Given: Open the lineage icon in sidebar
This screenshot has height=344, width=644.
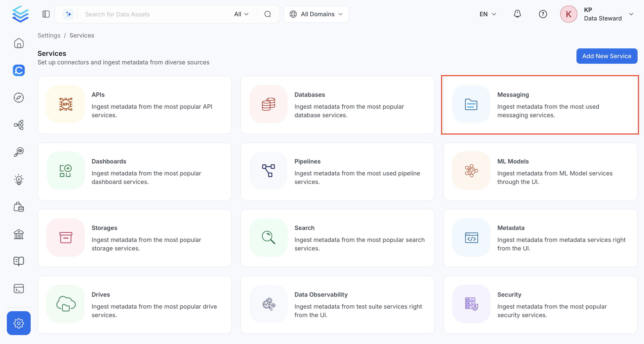Looking at the screenshot, I should click(x=19, y=125).
